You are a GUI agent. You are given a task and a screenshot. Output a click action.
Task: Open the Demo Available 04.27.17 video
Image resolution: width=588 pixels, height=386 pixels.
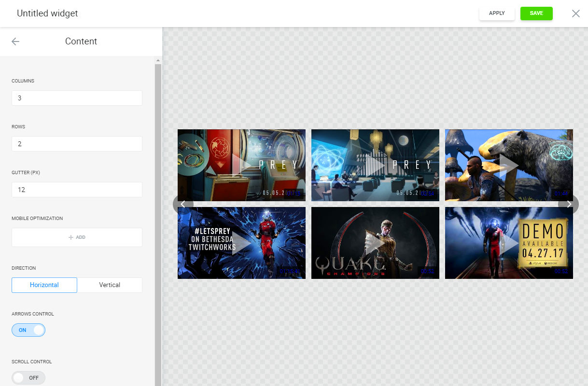[x=509, y=243]
